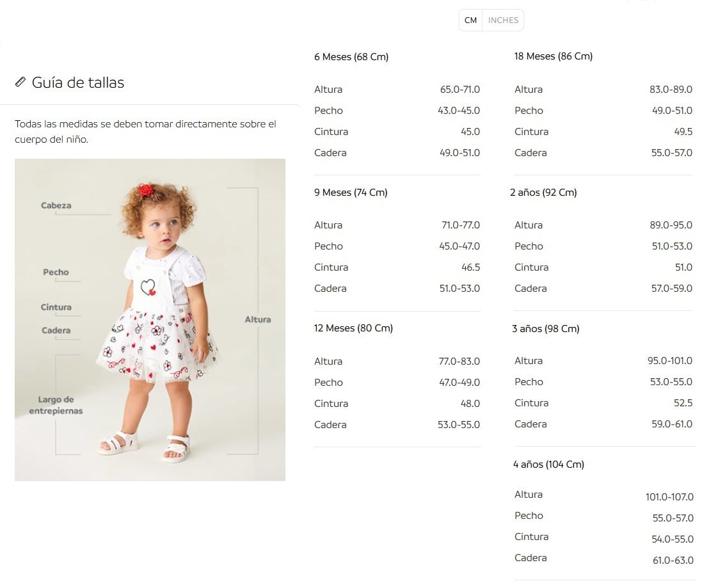
Task: Click the measurement instructions text under the heading
Action: coord(146,131)
